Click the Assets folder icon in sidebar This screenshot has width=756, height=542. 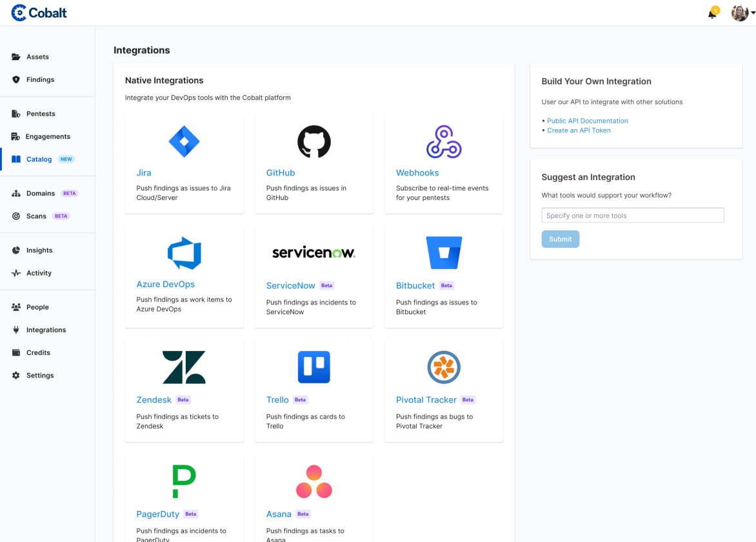click(x=16, y=57)
